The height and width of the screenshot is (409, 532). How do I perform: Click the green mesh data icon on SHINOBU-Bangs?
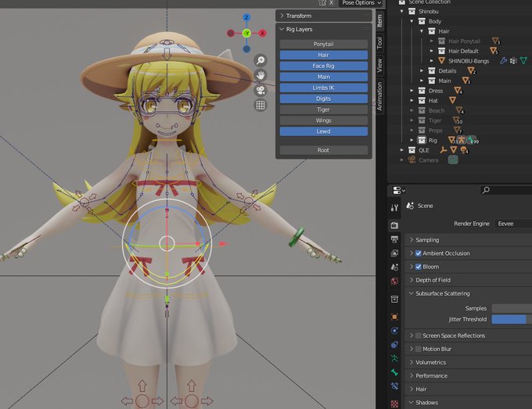tap(524, 61)
